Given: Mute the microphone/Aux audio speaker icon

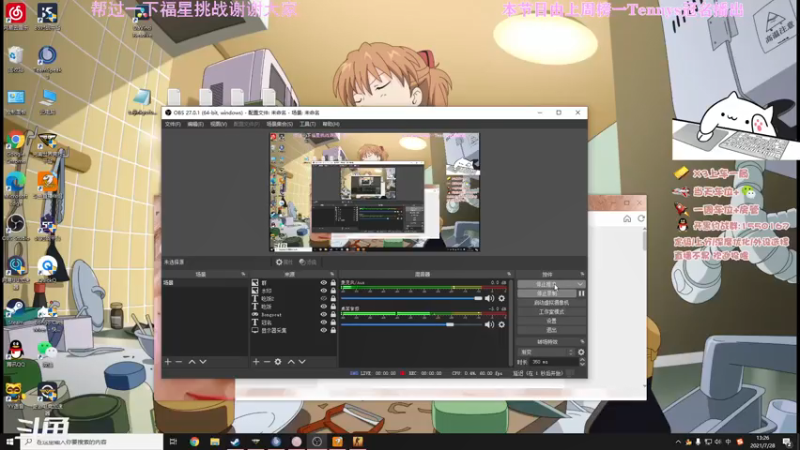Looking at the screenshot, I should [x=489, y=298].
